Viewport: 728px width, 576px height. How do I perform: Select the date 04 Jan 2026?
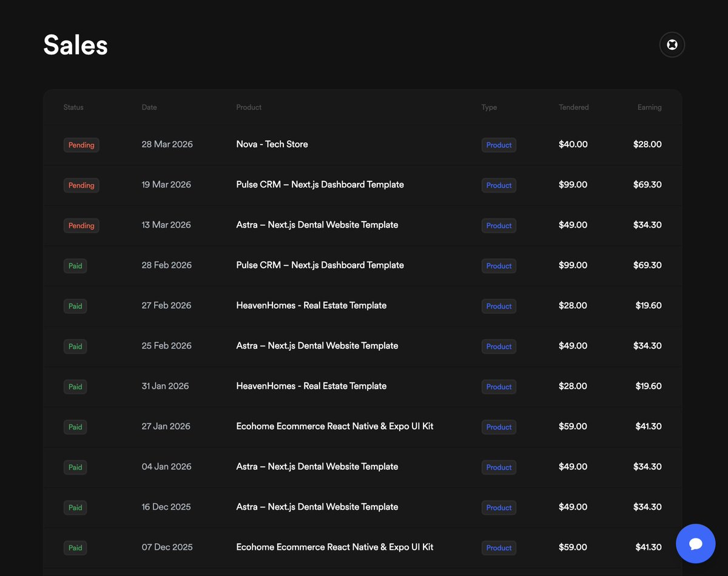point(167,467)
